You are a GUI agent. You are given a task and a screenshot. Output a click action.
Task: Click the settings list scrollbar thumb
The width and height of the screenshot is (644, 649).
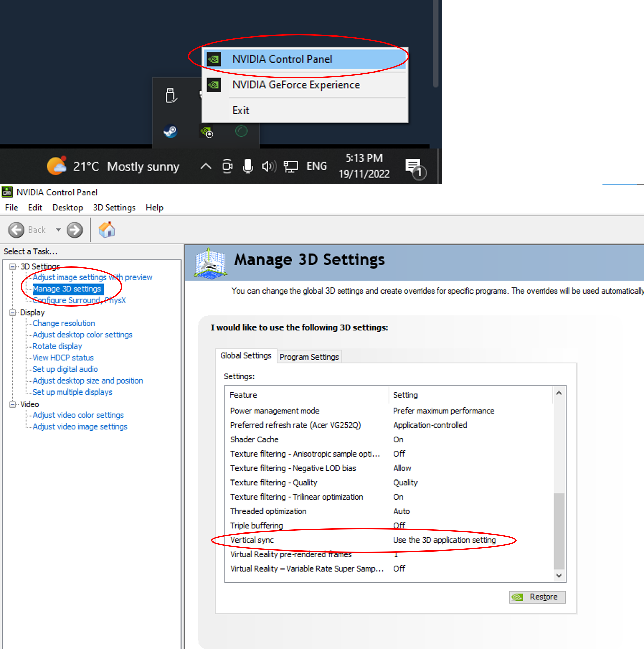click(x=559, y=531)
